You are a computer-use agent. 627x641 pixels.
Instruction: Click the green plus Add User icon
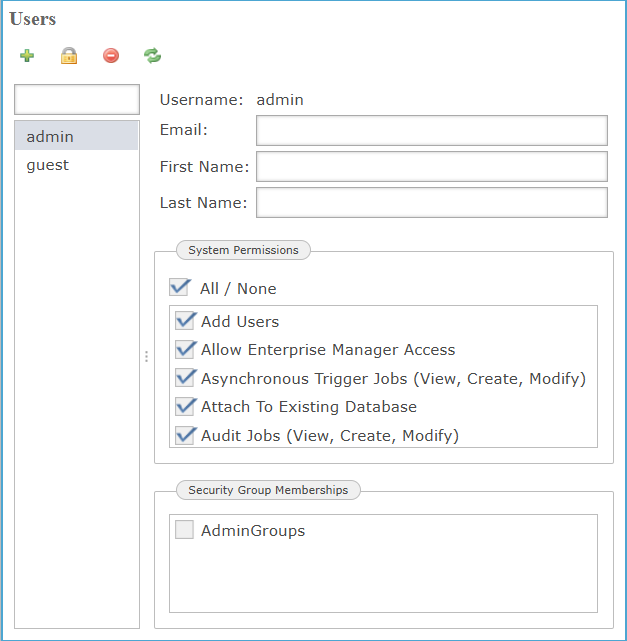pyautogui.click(x=27, y=56)
